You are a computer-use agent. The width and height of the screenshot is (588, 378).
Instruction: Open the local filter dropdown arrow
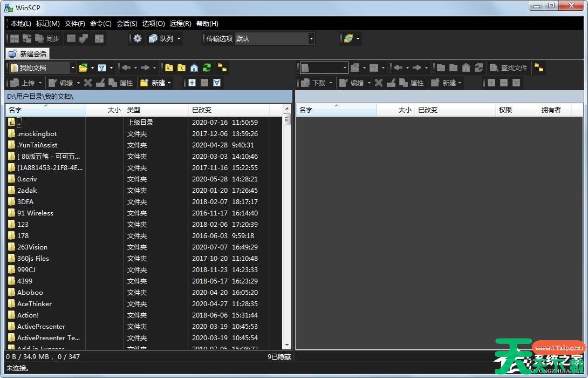click(x=111, y=68)
